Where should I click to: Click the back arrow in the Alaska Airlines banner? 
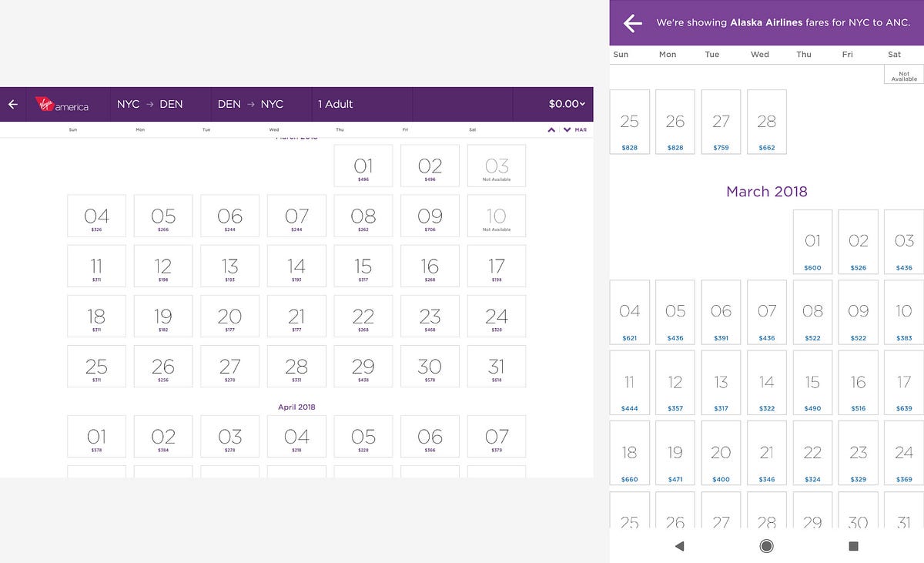tap(632, 23)
